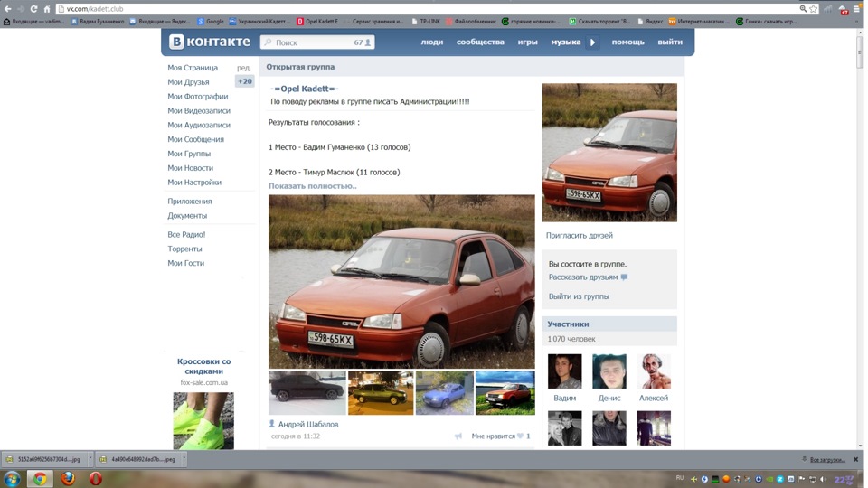Open downloaded file 5152a69f6256b7304d...jpg
The width and height of the screenshot is (868, 488).
pyautogui.click(x=43, y=459)
